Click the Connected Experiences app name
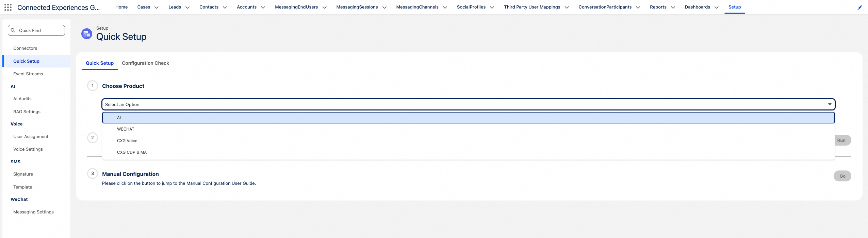The height and width of the screenshot is (238, 868). (x=59, y=8)
